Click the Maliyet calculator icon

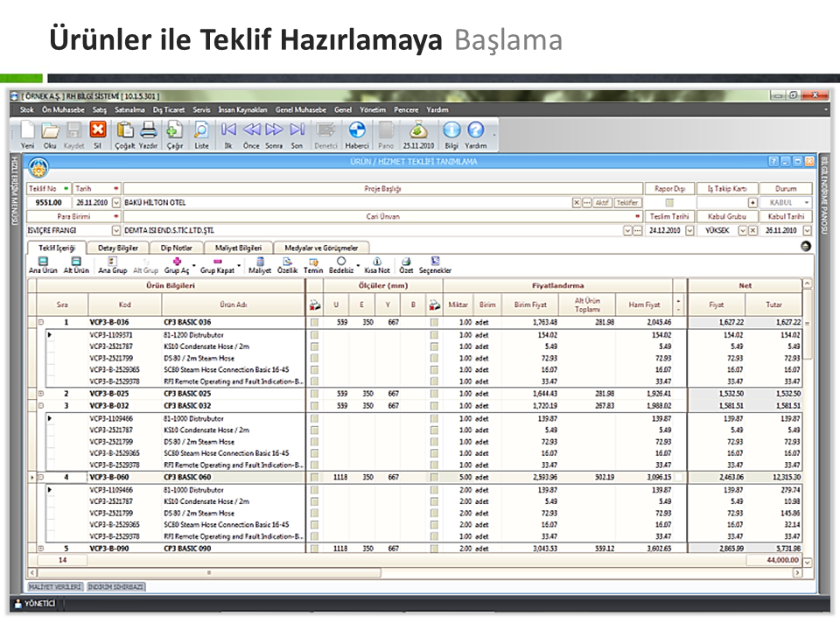click(260, 265)
